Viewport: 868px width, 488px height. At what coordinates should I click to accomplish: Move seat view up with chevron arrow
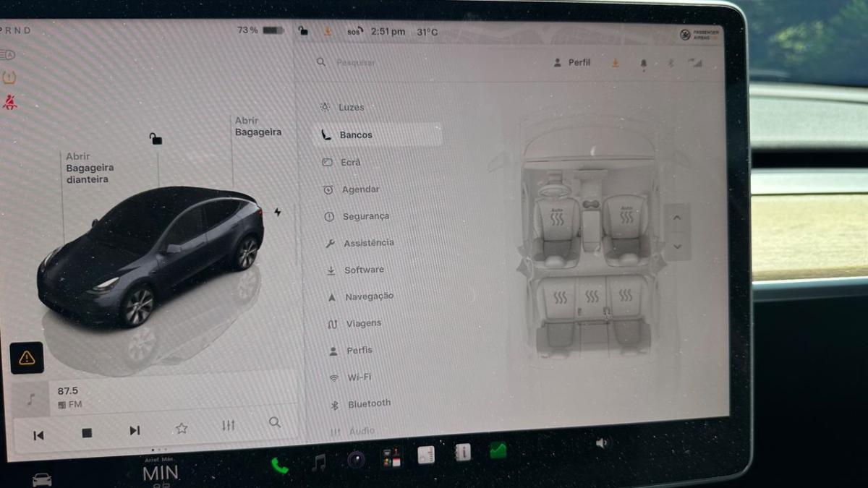pyautogui.click(x=677, y=218)
